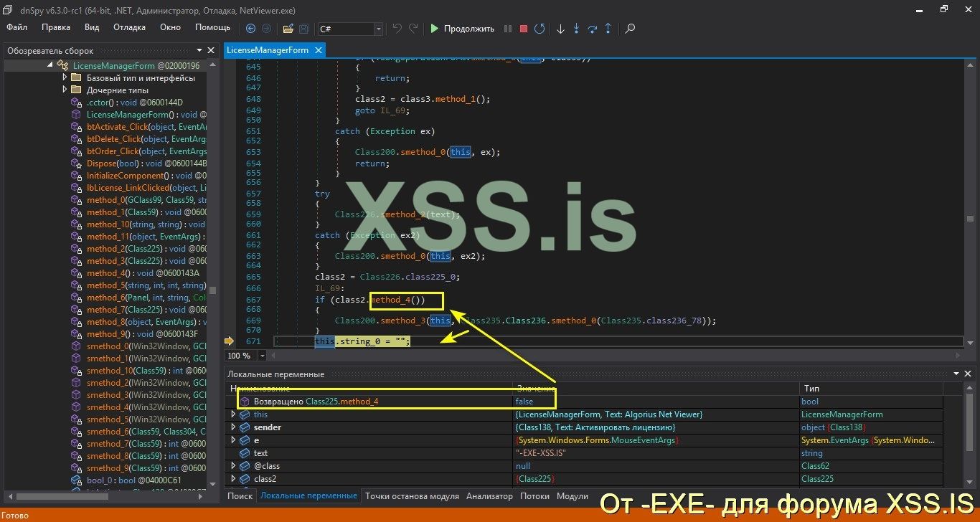
Task: Switch to the Модули bottom tab
Action: tap(573, 495)
